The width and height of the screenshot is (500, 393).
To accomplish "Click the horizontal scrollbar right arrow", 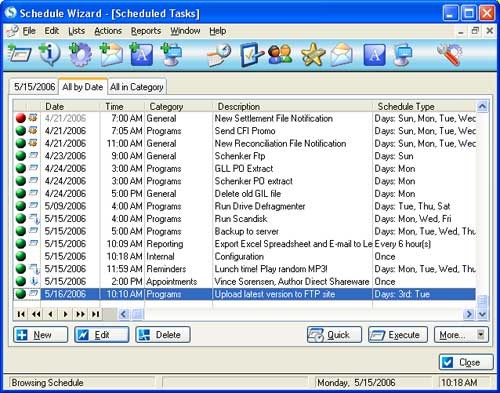I will point(469,314).
